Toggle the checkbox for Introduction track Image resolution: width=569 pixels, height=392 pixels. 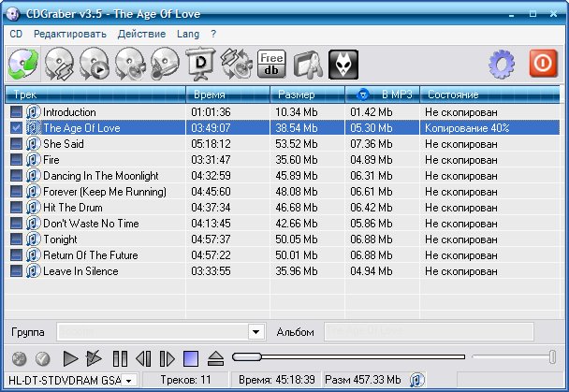17,112
